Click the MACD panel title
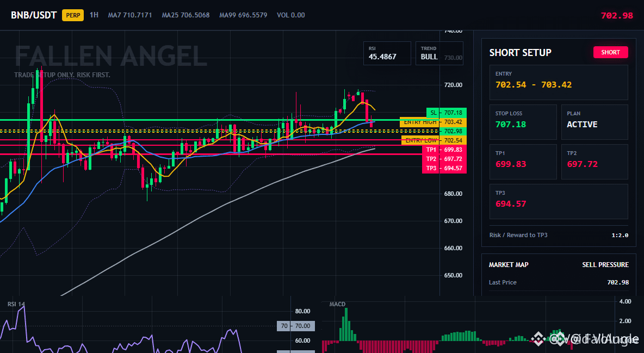This screenshot has width=644, height=353. click(x=337, y=304)
